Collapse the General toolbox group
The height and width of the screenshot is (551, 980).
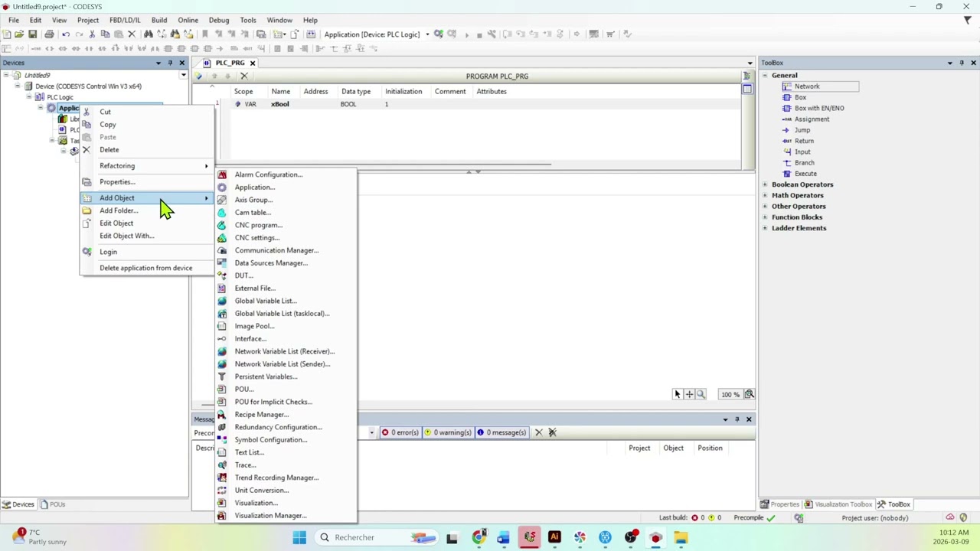click(x=764, y=75)
